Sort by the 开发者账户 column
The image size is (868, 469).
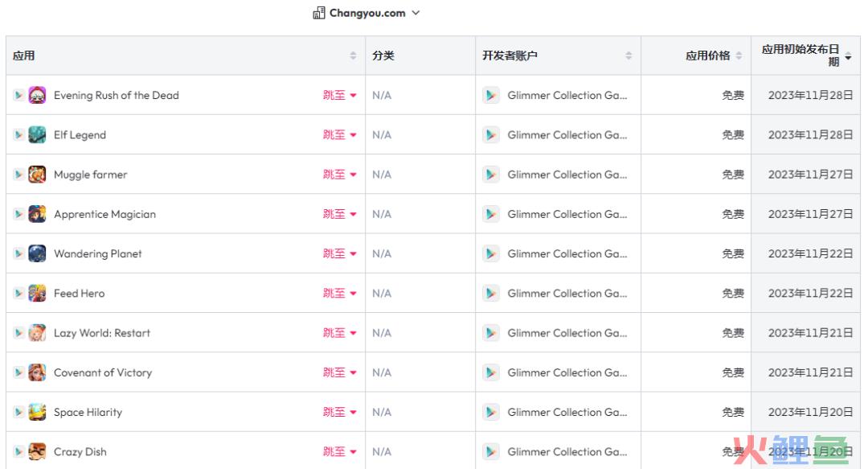(628, 56)
